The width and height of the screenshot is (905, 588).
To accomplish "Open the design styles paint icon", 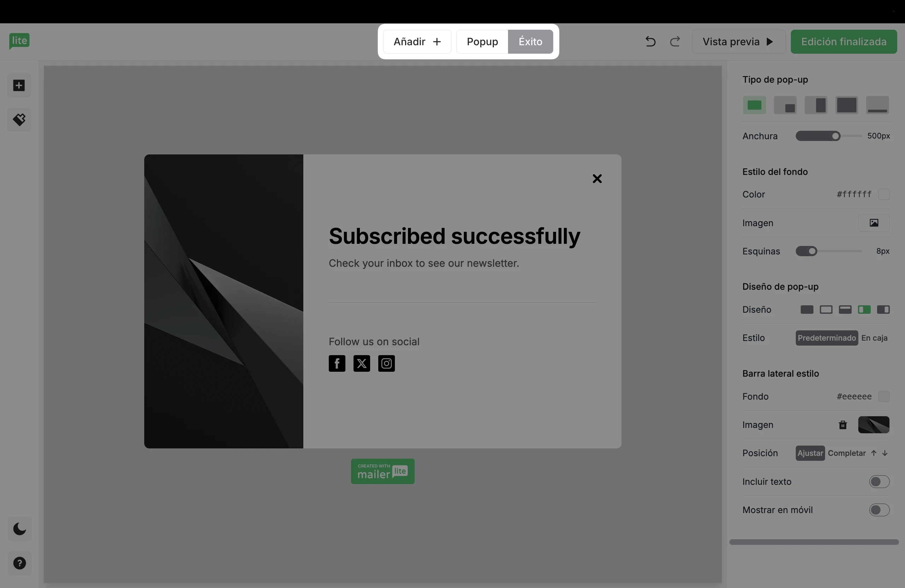I will point(19,120).
